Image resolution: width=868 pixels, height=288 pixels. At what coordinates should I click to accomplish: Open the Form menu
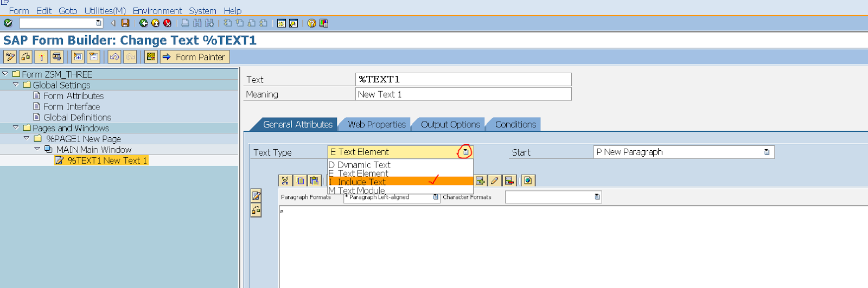19,10
